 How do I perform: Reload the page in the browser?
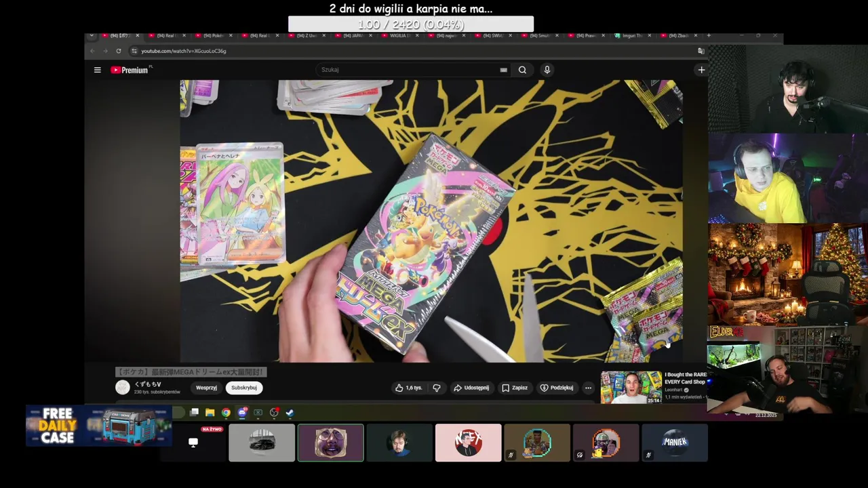click(118, 51)
